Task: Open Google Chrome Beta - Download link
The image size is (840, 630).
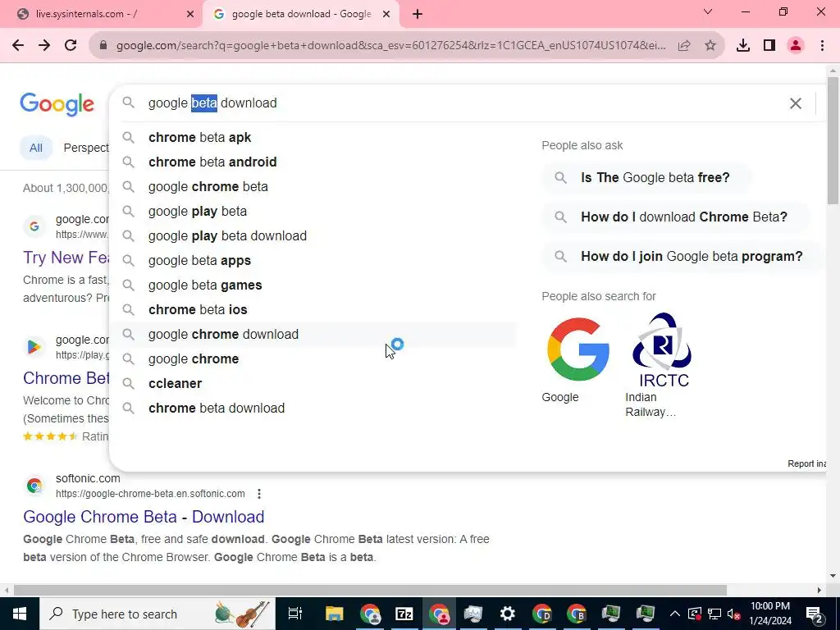Action: pyautogui.click(x=144, y=517)
